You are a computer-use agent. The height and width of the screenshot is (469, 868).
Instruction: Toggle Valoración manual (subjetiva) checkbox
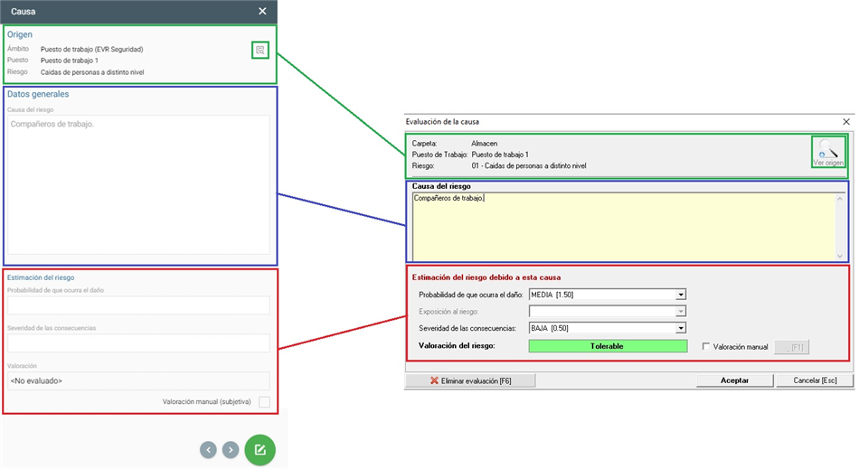264,401
